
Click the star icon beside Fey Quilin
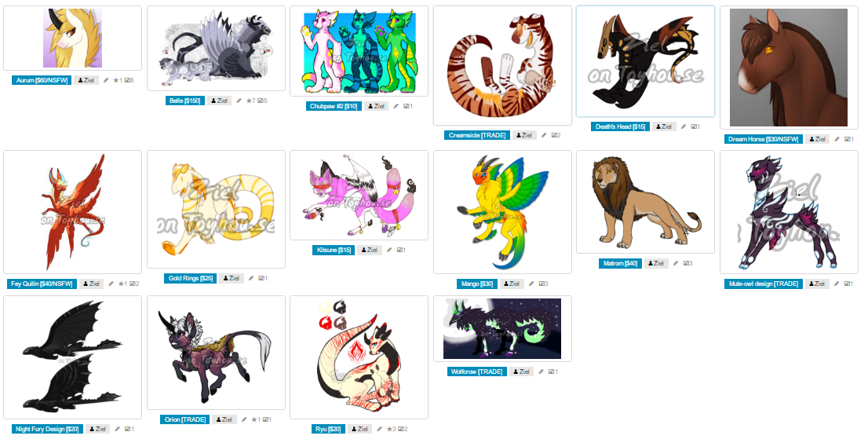point(119,284)
